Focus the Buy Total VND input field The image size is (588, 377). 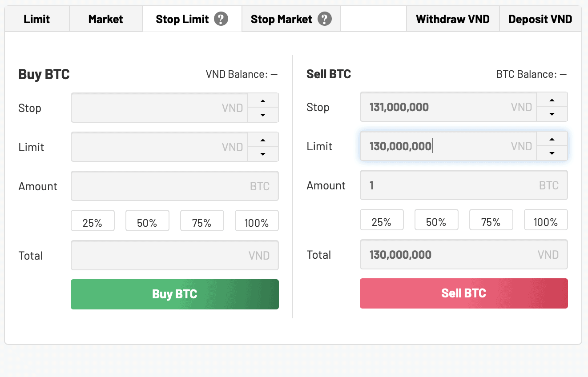coord(175,255)
